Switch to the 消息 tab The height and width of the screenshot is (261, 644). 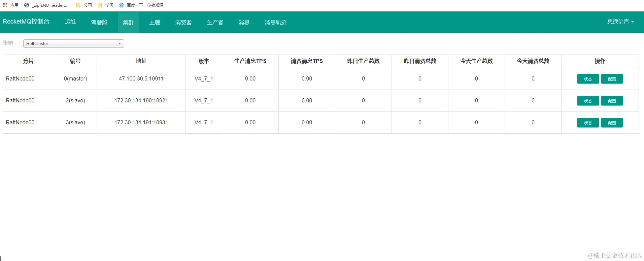[244, 22]
